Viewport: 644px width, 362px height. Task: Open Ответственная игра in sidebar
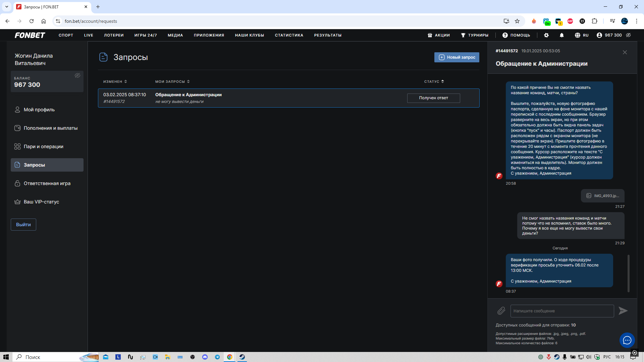click(x=47, y=183)
